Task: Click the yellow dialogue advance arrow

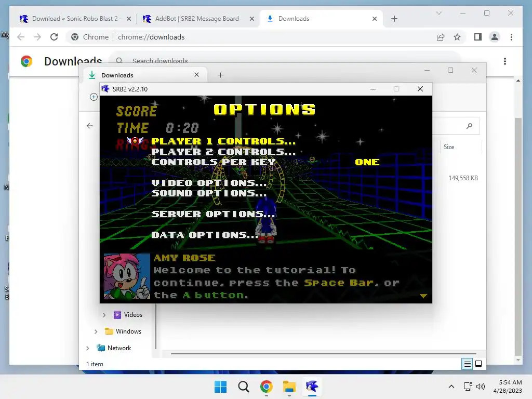Action: (423, 296)
